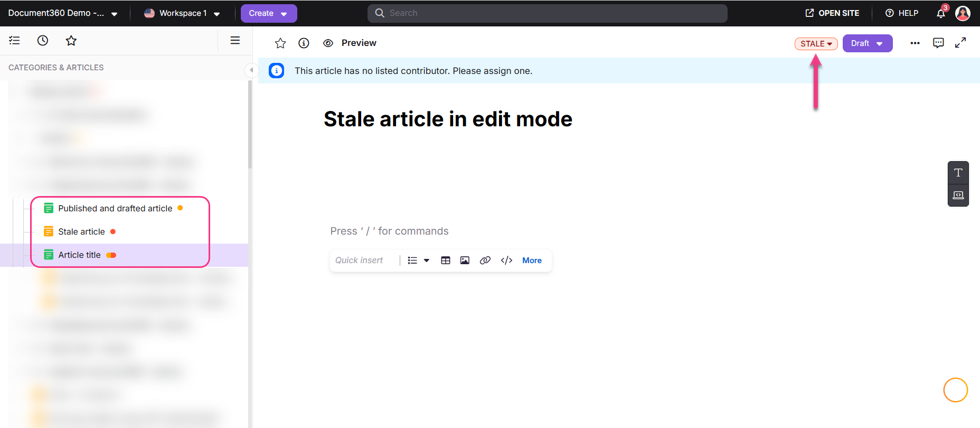This screenshot has width=980, height=428.
Task: Open the starred items in the sidebar
Action: coord(71,40)
